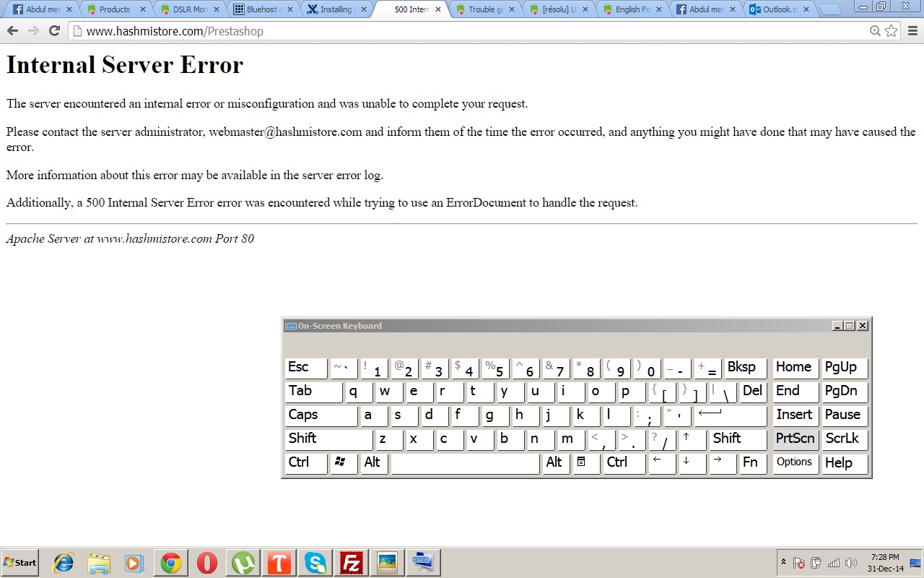Open uTorrent from the taskbar
This screenshot has height=578, width=924.
point(243,562)
